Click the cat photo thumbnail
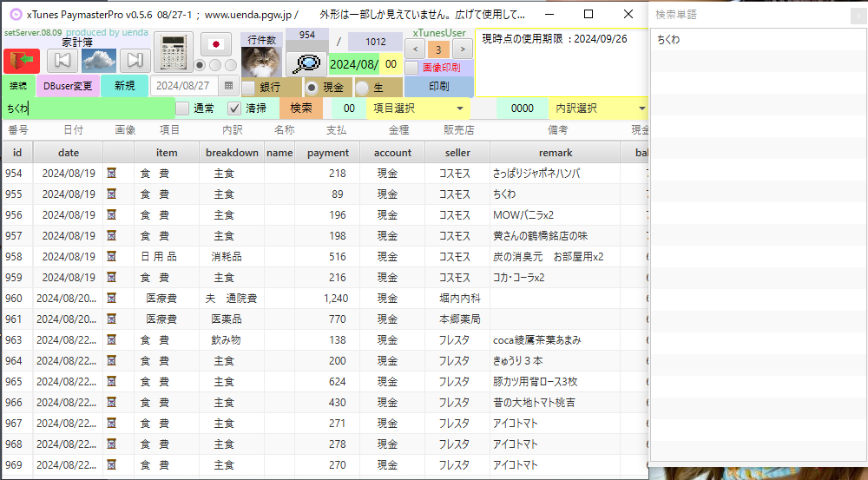The image size is (868, 480). tap(261, 62)
